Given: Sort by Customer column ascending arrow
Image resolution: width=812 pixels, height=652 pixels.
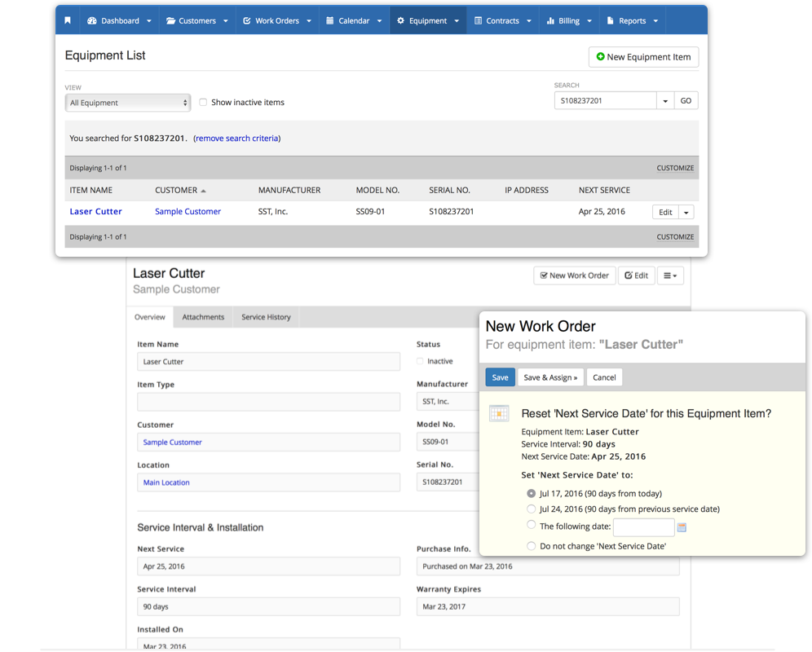Looking at the screenshot, I should (x=204, y=191).
